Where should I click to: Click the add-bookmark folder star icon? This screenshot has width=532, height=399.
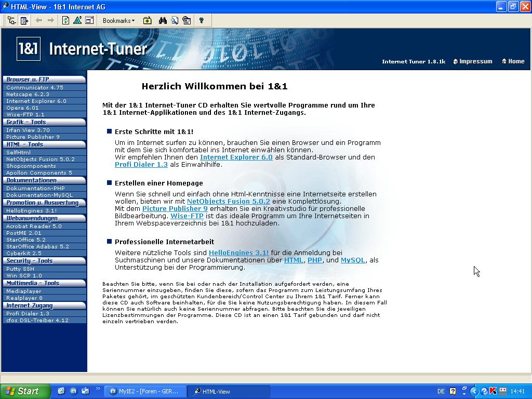point(147,21)
